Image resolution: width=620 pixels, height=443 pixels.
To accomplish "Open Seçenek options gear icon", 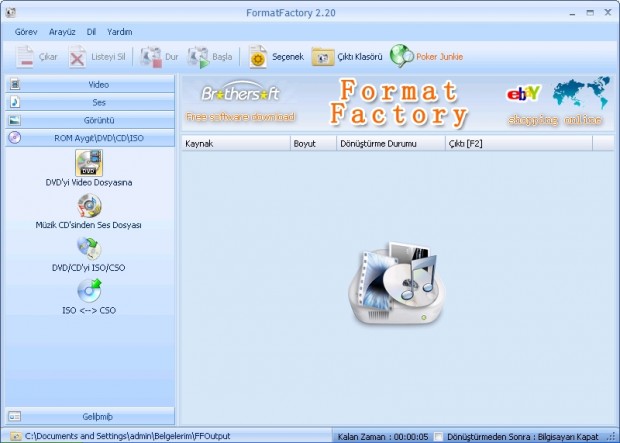I will (x=258, y=57).
